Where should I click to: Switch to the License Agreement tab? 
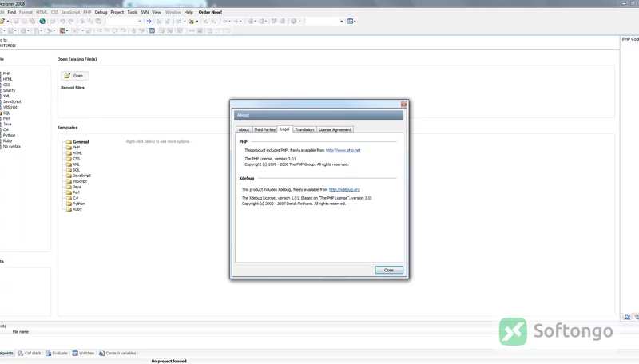click(335, 129)
